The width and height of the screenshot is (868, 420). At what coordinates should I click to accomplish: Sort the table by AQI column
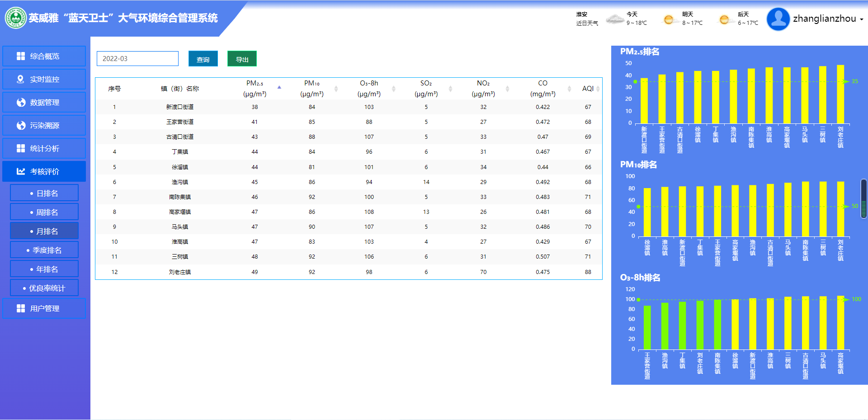click(598, 89)
